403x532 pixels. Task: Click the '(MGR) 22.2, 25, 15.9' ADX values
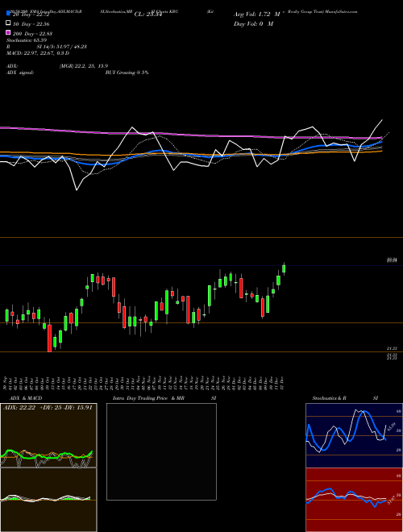(x=84, y=66)
